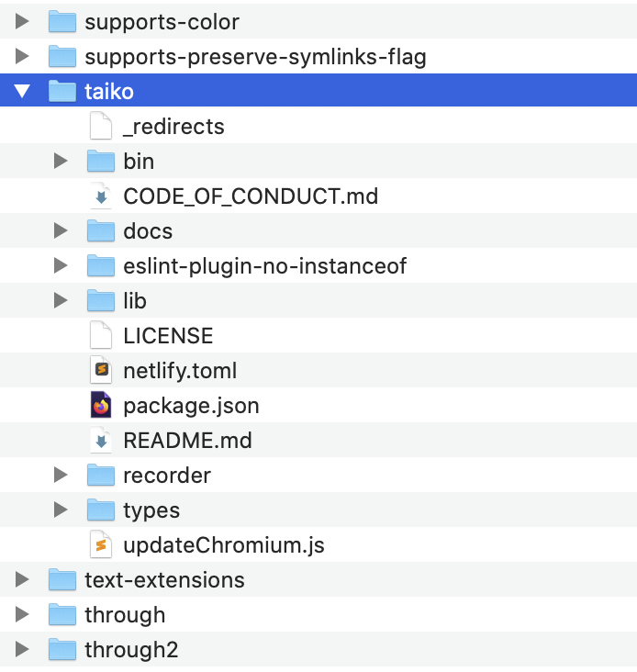Expand the bin folder

pyautogui.click(x=61, y=162)
